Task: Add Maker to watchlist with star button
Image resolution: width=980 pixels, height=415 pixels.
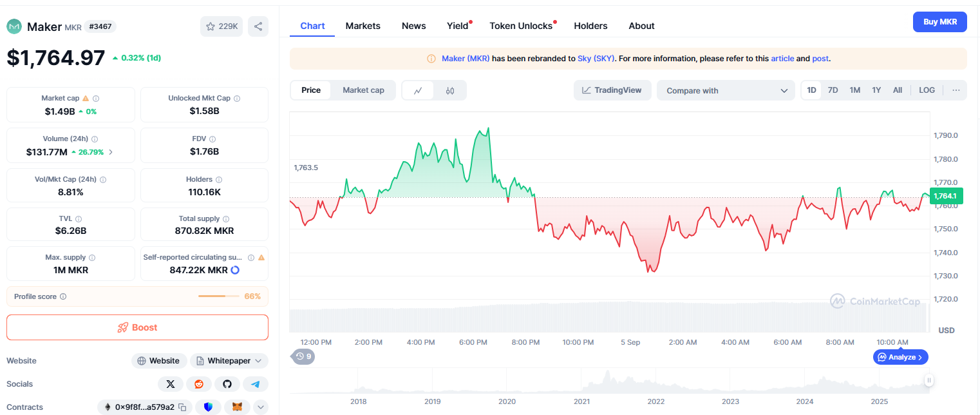Action: click(x=221, y=26)
